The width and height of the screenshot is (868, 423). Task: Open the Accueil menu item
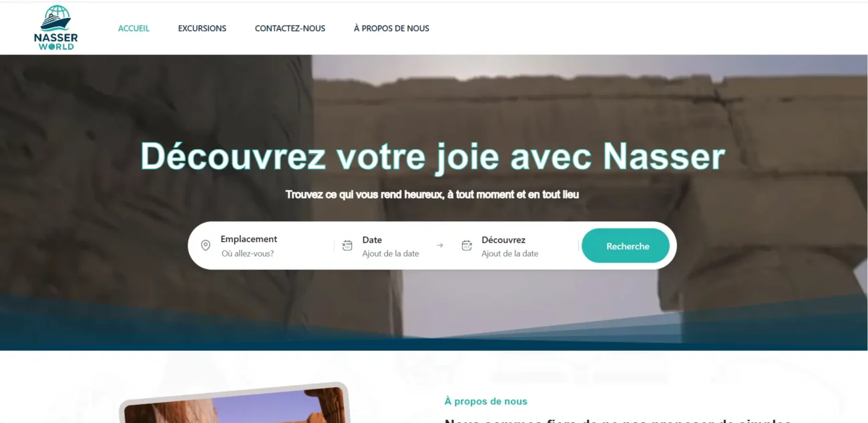tap(134, 28)
